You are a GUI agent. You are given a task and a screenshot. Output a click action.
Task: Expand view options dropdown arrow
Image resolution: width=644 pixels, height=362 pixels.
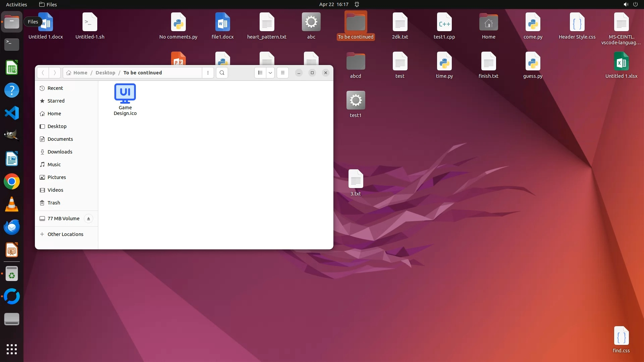pyautogui.click(x=270, y=73)
